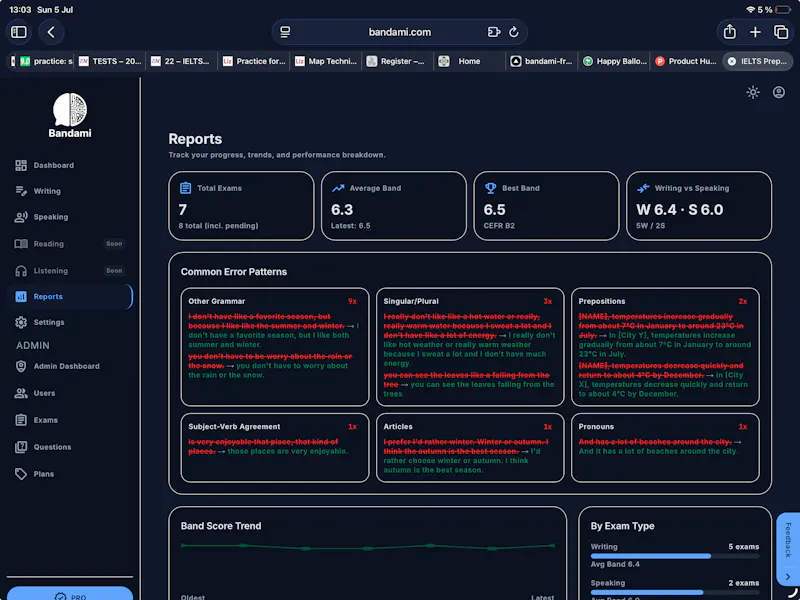This screenshot has width=800, height=600.
Task: Switch to the 'Happy Ballo...' tab
Action: [614, 61]
